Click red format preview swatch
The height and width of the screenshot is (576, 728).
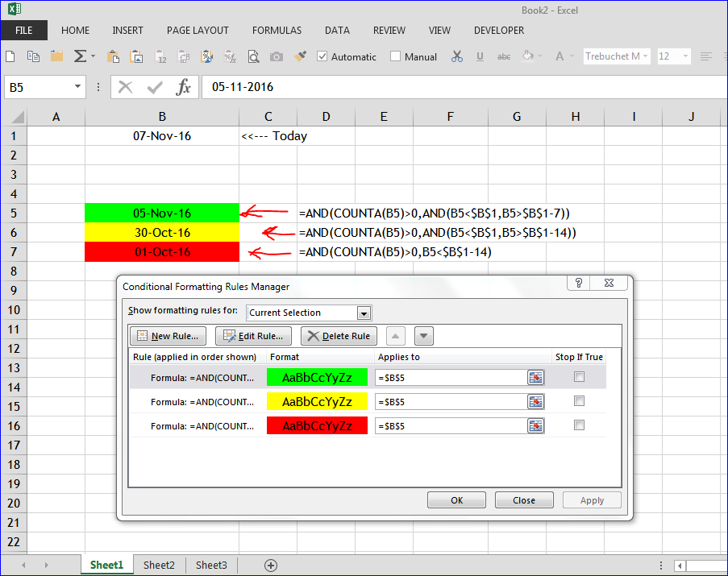click(x=317, y=425)
